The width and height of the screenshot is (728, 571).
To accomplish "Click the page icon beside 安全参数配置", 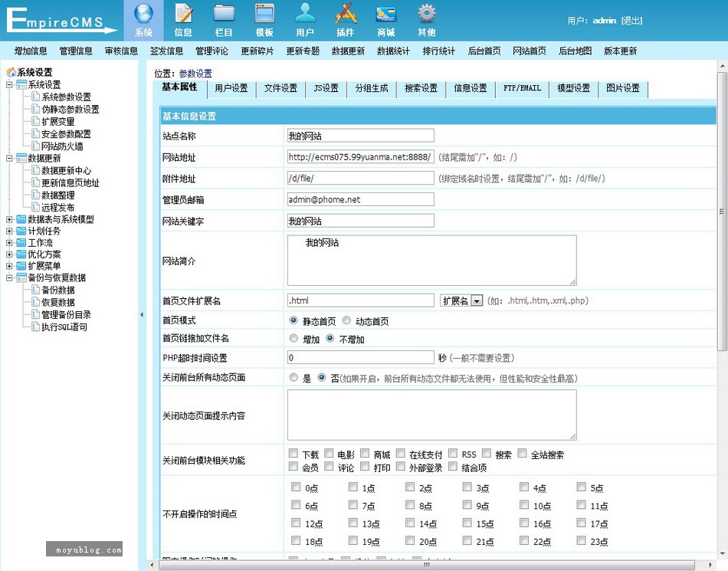I will pos(36,133).
